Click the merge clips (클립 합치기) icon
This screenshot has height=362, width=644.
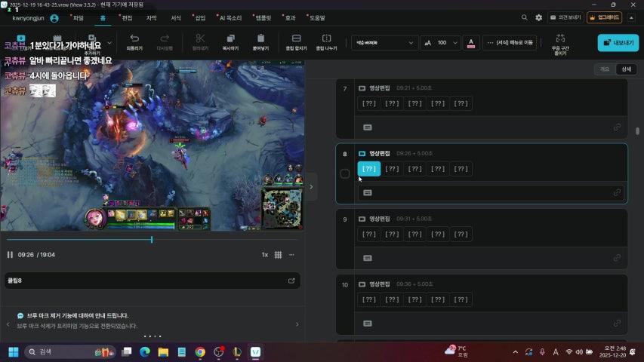pyautogui.click(x=296, y=38)
